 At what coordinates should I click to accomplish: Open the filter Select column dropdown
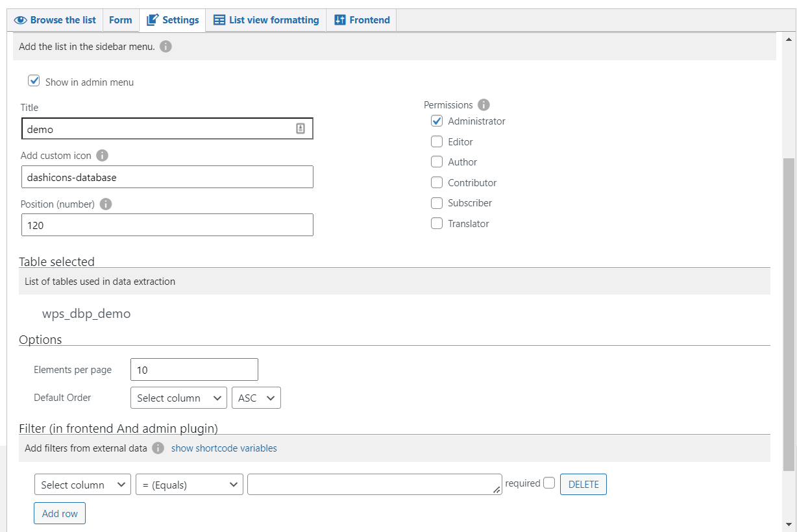tap(82, 485)
